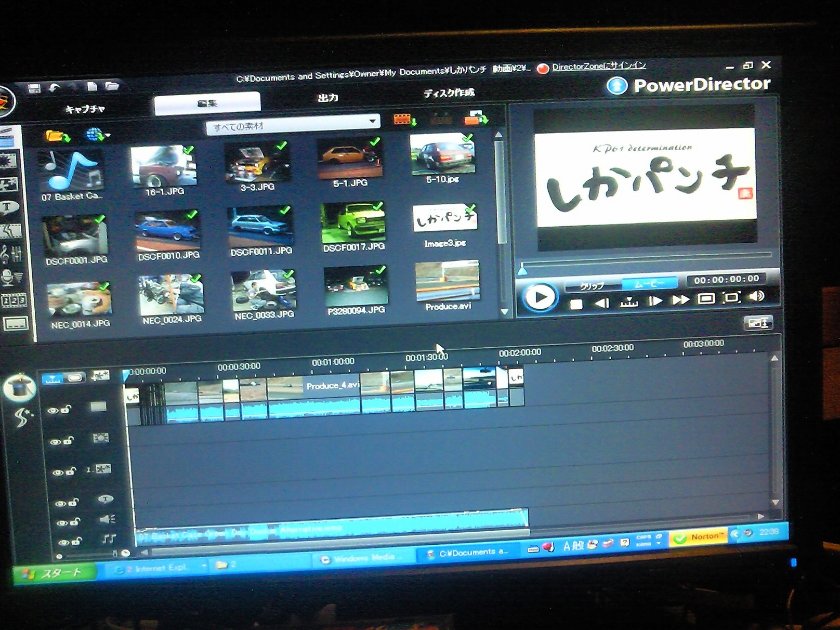Open the Subtitle room icon
This screenshot has width=840, height=630.
pyautogui.click(x=15, y=324)
